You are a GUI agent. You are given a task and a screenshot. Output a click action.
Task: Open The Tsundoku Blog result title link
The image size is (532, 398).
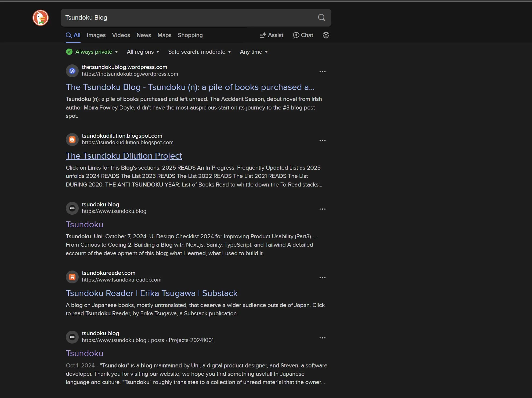point(190,87)
